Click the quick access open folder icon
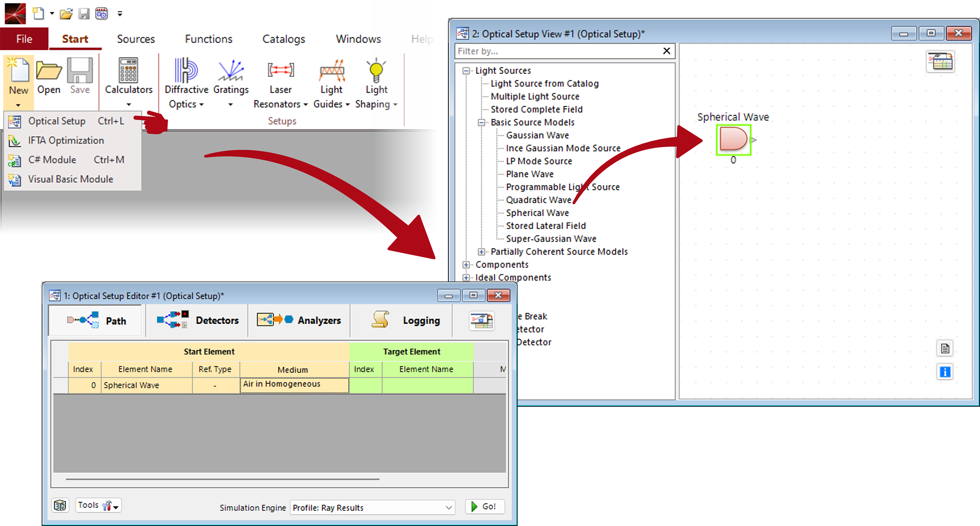The image size is (980, 526). pyautogui.click(x=66, y=14)
